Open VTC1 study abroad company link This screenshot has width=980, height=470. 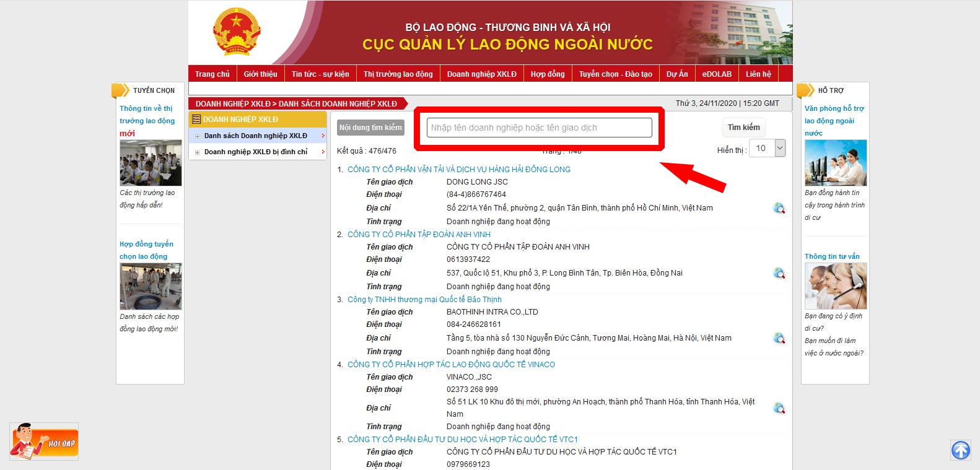pos(463,439)
